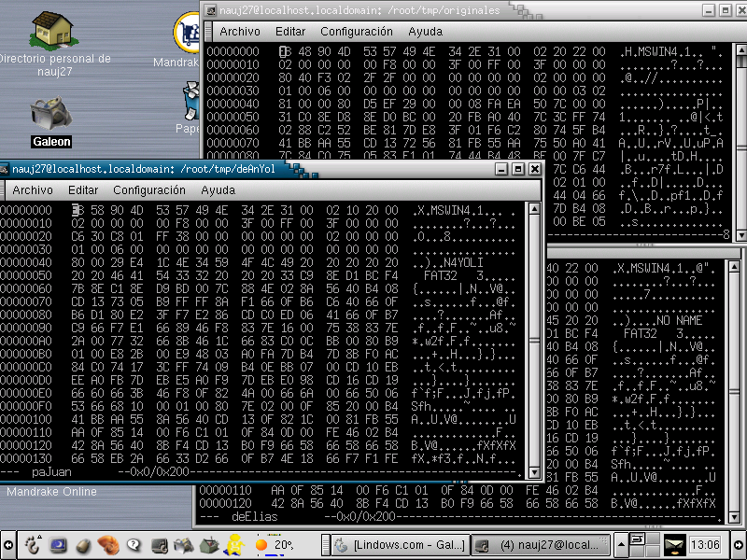Launch the terminal panel launcher icon
747x560 pixels.
(x=160, y=545)
